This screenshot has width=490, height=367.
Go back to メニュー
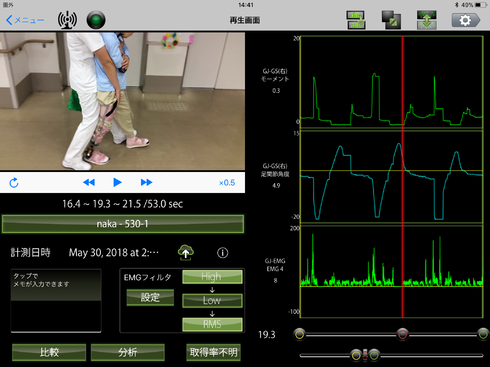coord(25,20)
